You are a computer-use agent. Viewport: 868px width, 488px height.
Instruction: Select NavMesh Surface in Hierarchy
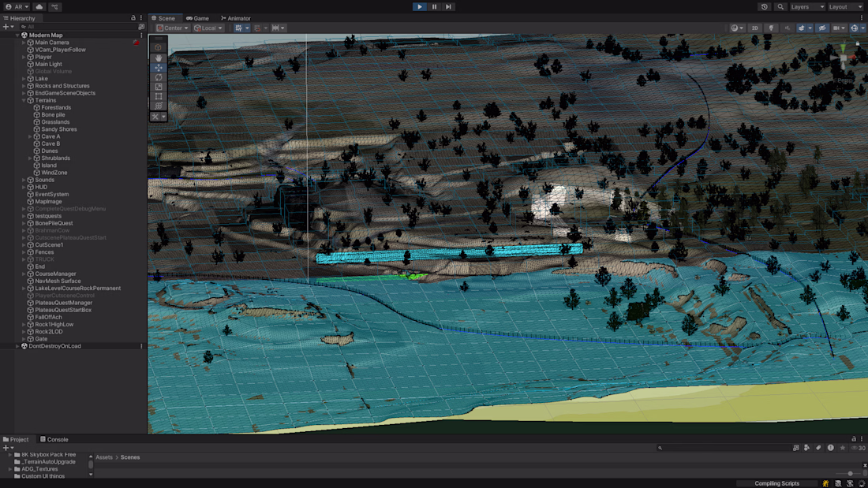58,281
